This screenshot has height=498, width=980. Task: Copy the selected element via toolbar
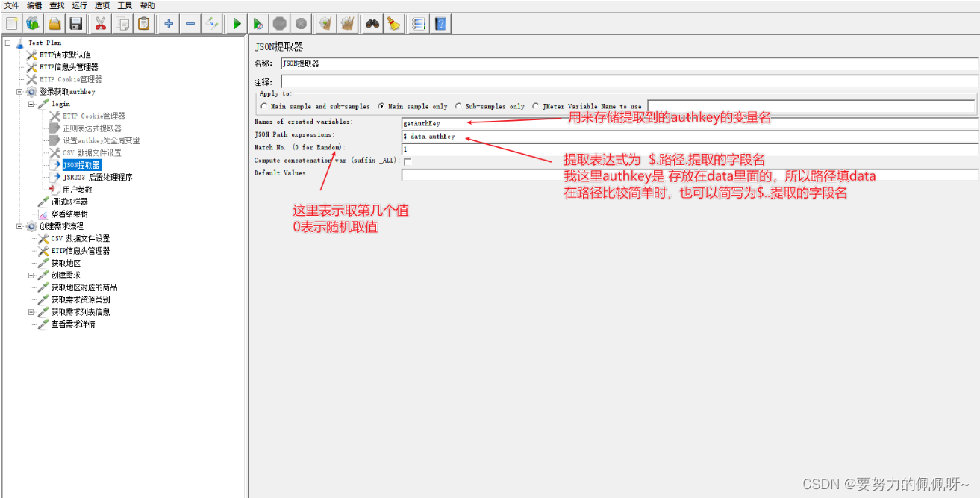coord(122,24)
